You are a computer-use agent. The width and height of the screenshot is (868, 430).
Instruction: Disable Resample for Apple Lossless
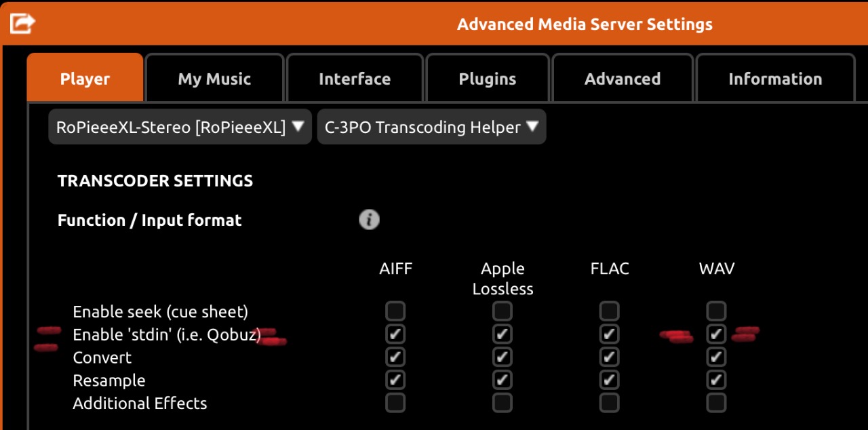pyautogui.click(x=502, y=379)
